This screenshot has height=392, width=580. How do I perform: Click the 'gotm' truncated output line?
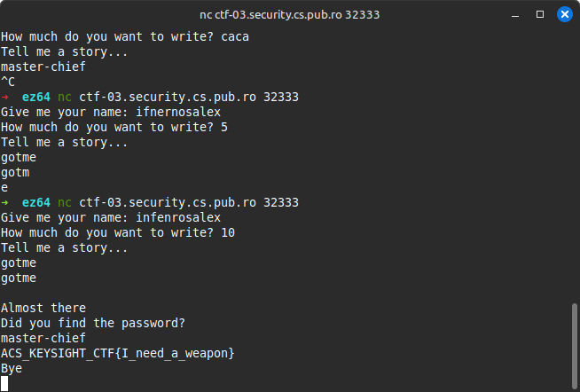[x=15, y=173]
